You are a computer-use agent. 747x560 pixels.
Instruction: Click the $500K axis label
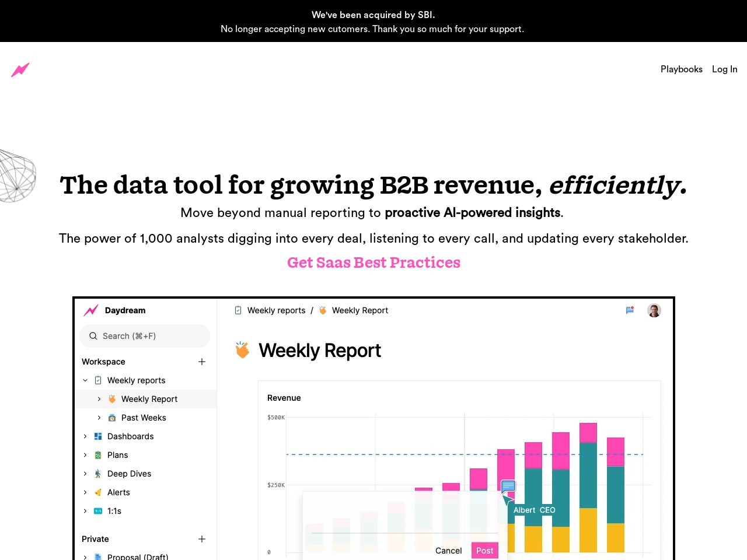click(x=276, y=418)
